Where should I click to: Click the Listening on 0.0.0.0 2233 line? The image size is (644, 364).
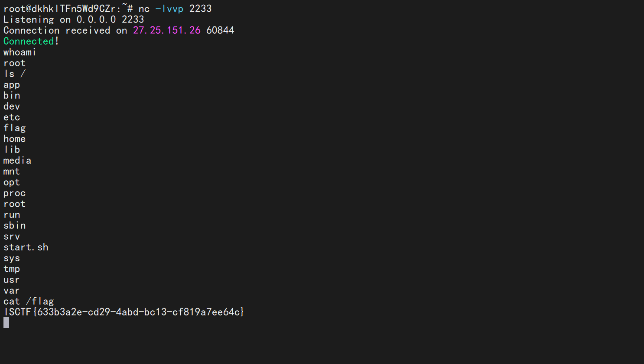click(x=74, y=19)
